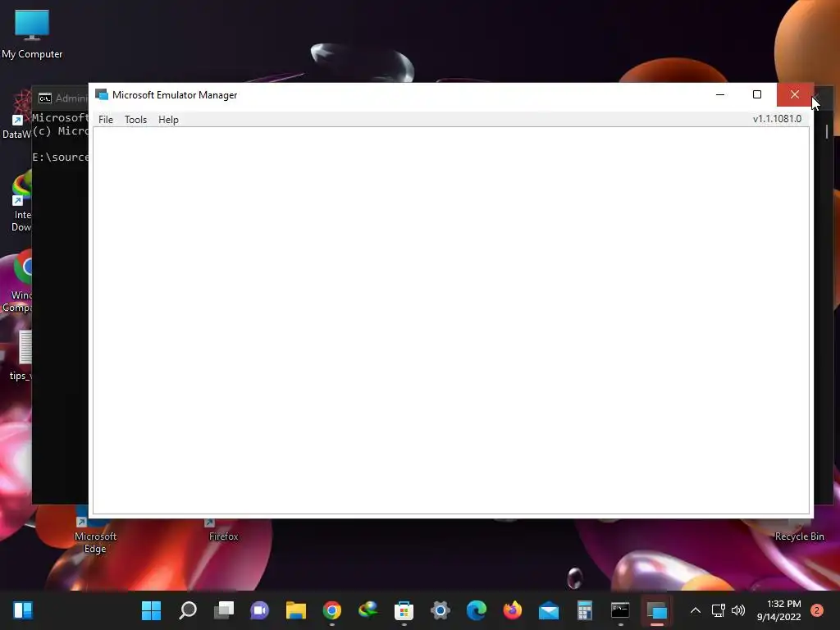Screen dimensions: 840x630
Task: Select the Recycle Bin desktop icon
Action: [799, 536]
